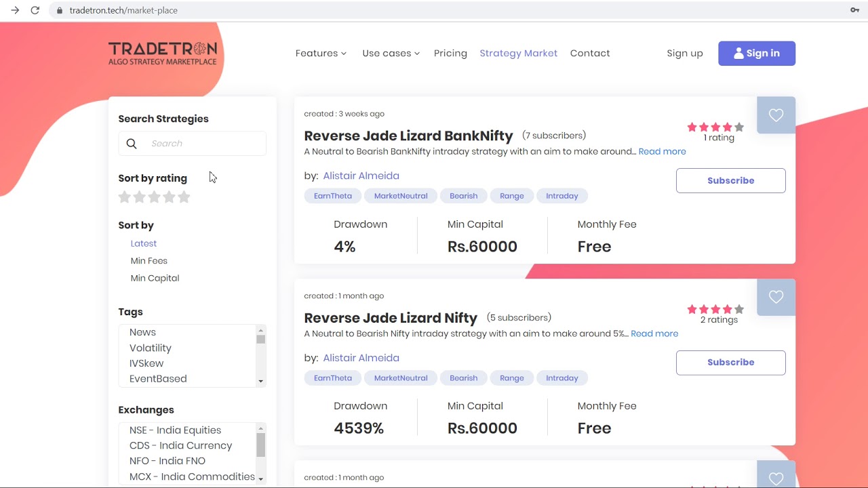Image resolution: width=868 pixels, height=488 pixels.
Task: Click the rating stars of Reverse Jade Lizard BankNifty
Action: (x=715, y=127)
